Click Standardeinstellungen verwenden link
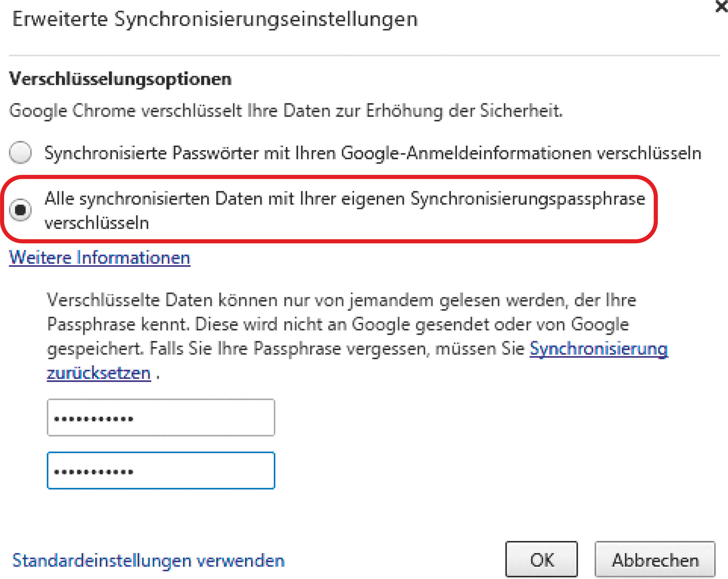The image size is (728, 579). pos(149,560)
